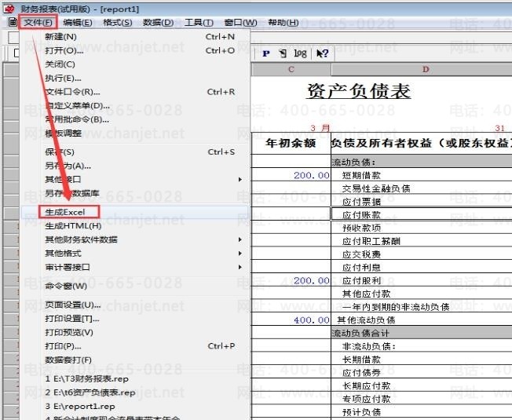Viewport: 512px width, 420px height.
Task: Open recent file E:\T3财务报表.rep
Action: (135, 379)
